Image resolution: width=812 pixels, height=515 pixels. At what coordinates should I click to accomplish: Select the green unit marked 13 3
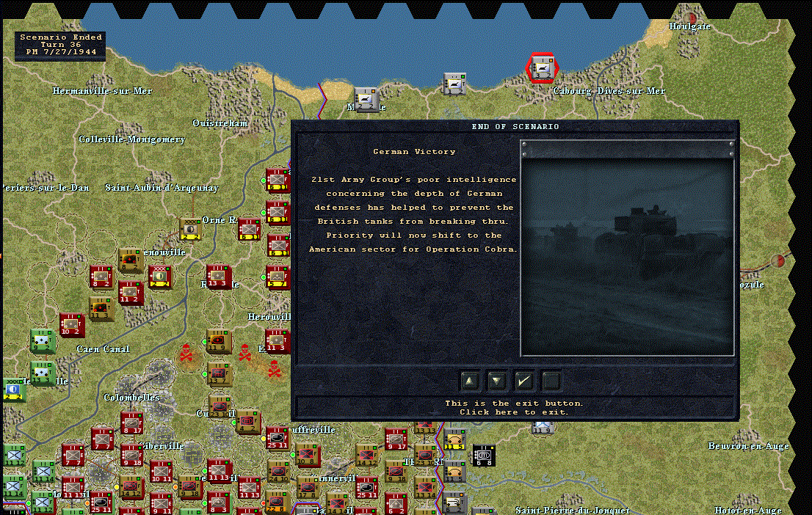coord(42,373)
